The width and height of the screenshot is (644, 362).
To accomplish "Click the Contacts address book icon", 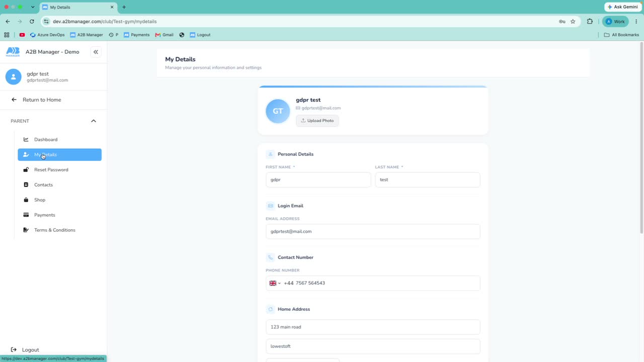I will [x=26, y=185].
